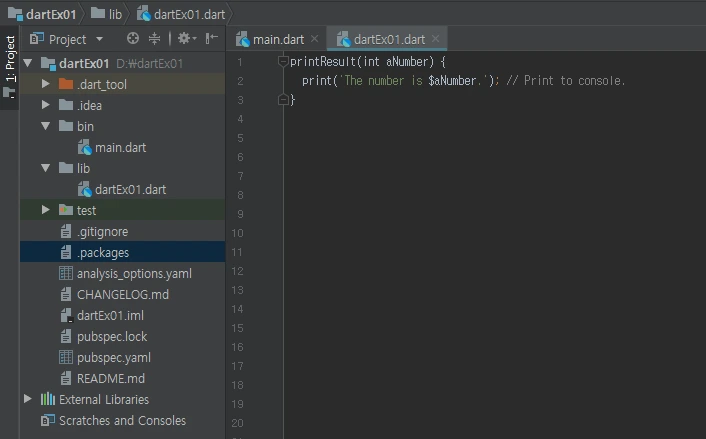Screen dimensions: 706x439
Task: Hide the Project tool window icon
Action: [x=211, y=39]
